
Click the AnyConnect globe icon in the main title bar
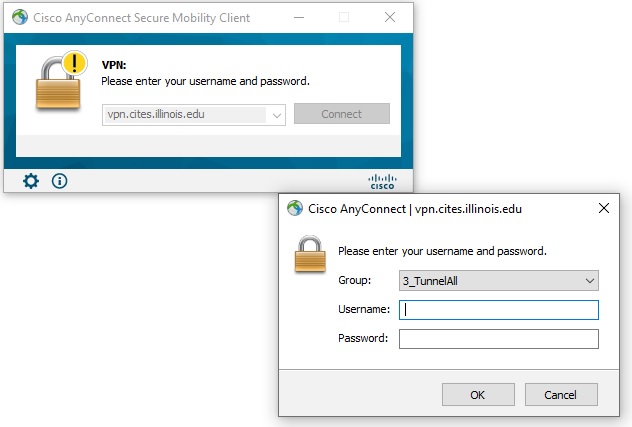coord(16,17)
